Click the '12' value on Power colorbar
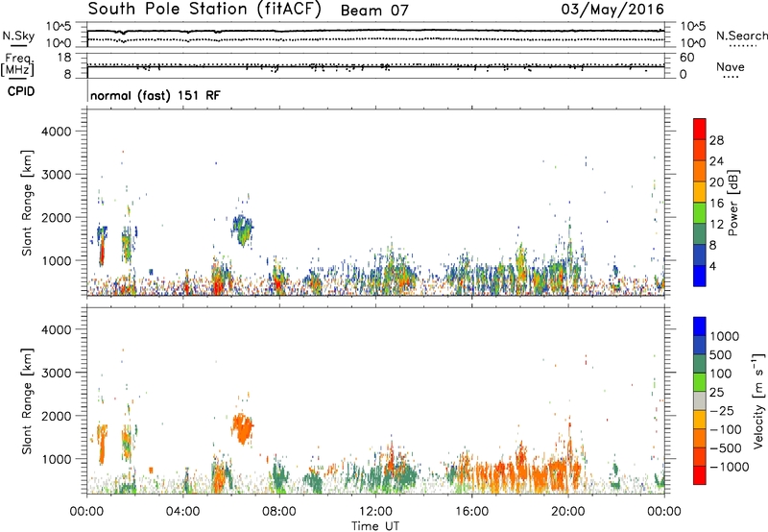 [x=716, y=225]
